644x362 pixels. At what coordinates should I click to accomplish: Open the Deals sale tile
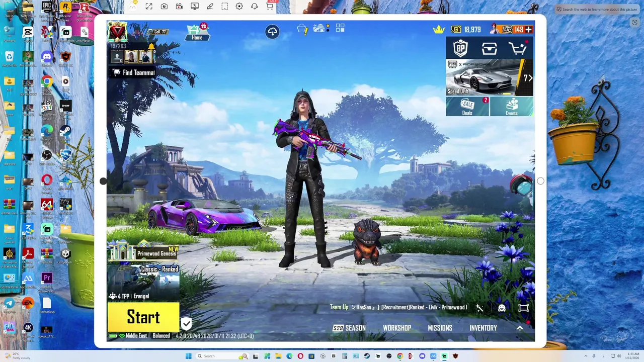467,107
